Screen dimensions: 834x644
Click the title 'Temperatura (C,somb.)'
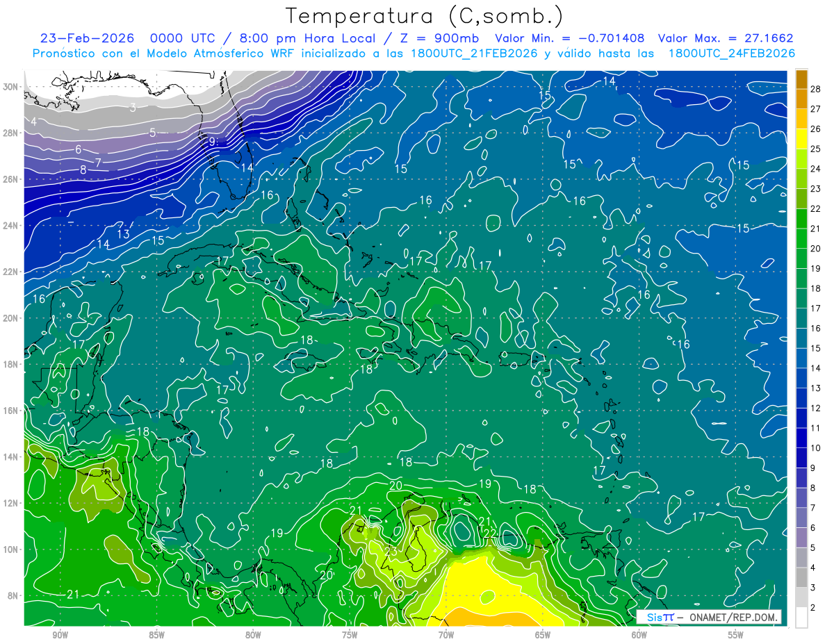tap(424, 16)
